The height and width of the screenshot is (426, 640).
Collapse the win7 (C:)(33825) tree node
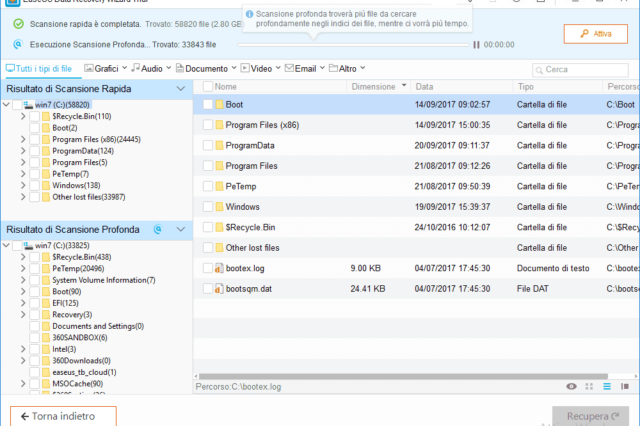coord(6,246)
